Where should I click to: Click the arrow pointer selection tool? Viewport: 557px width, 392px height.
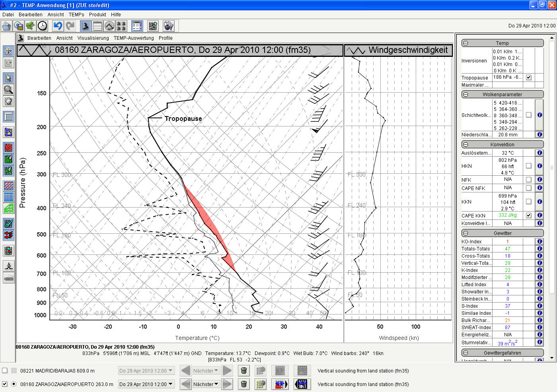(8, 78)
